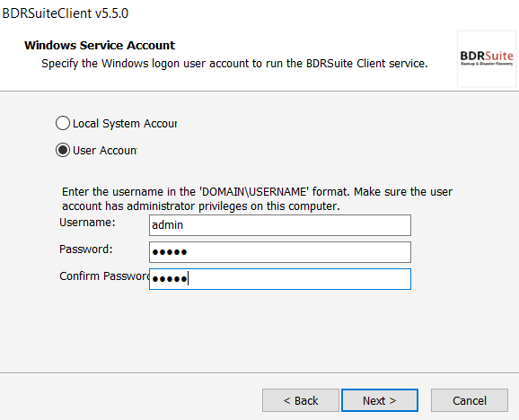Viewport: 519px width, 420px height.
Task: Click the Username input field
Action: coord(280,225)
